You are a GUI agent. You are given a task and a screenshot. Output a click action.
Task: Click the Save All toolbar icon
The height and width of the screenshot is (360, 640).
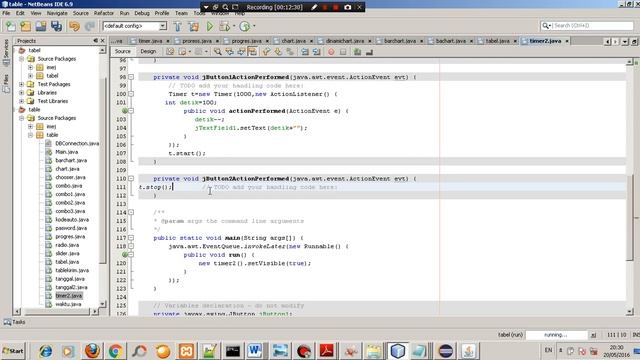tap(56, 26)
